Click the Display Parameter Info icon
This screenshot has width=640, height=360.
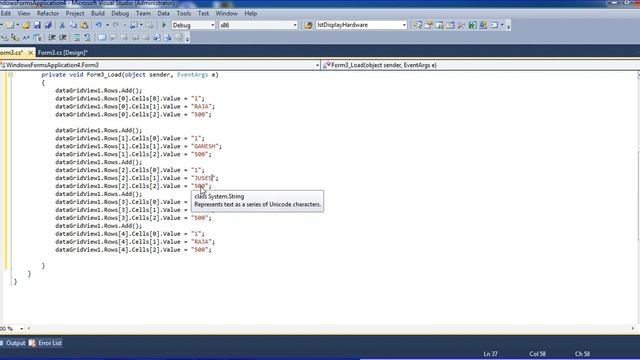tap(15, 38)
